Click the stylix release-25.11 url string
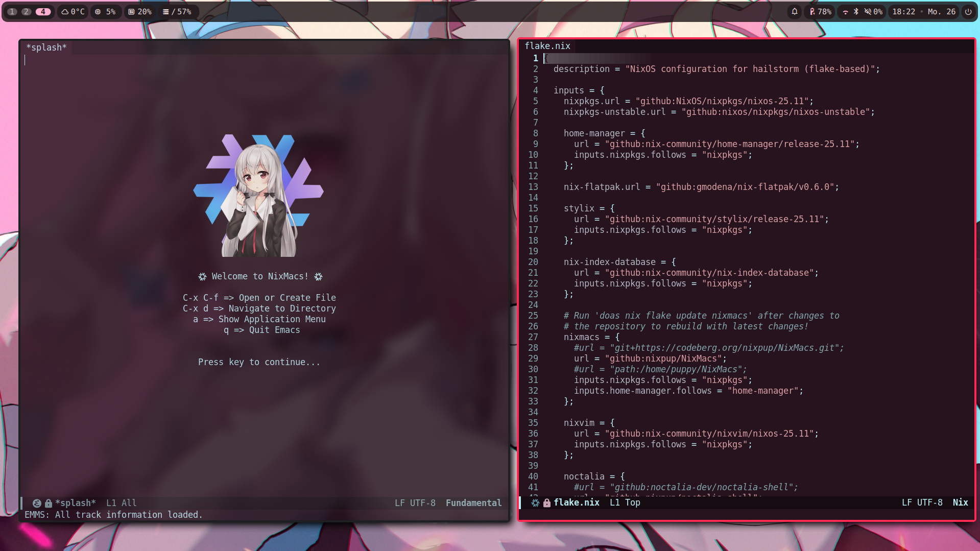The height and width of the screenshot is (551, 980). point(714,219)
